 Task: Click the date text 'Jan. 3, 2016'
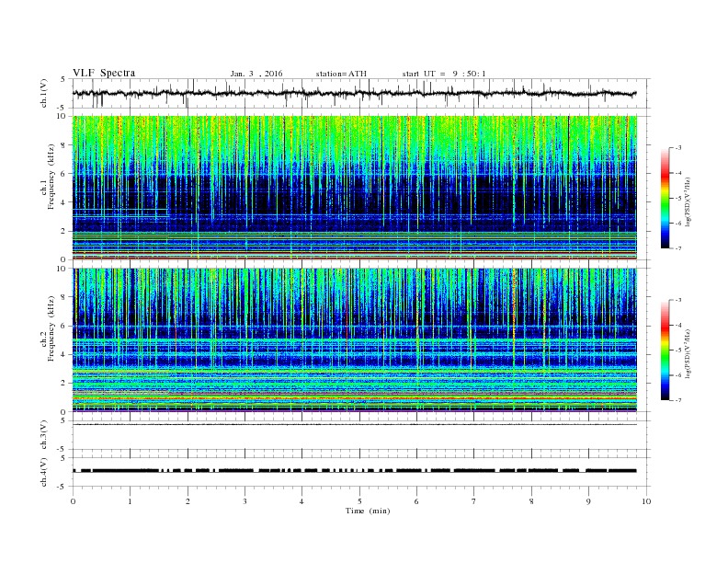coord(256,74)
